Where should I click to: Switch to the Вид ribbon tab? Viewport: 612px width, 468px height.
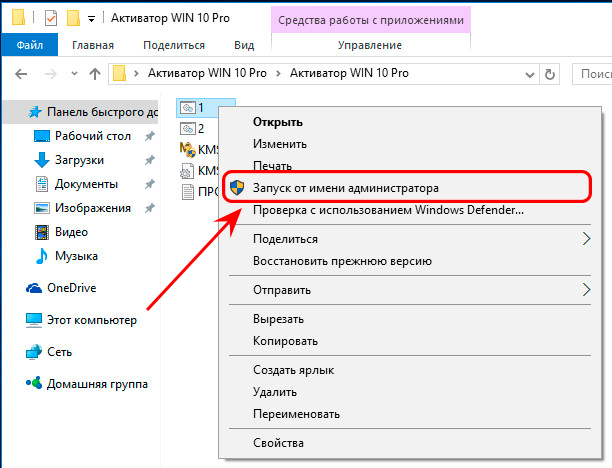pyautogui.click(x=244, y=45)
